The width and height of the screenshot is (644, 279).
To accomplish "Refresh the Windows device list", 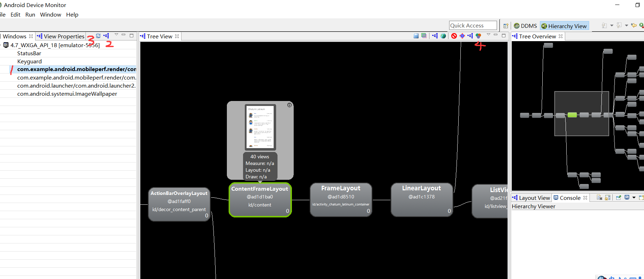I will pyautogui.click(x=98, y=36).
